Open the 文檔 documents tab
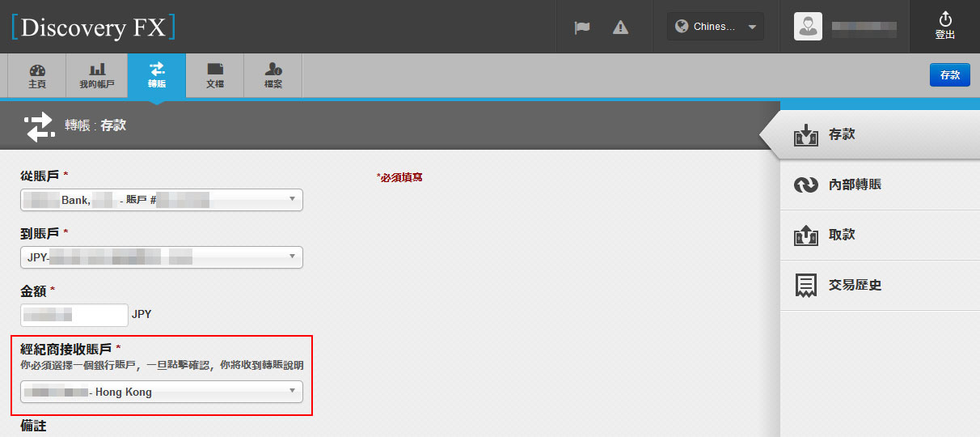 click(x=215, y=75)
